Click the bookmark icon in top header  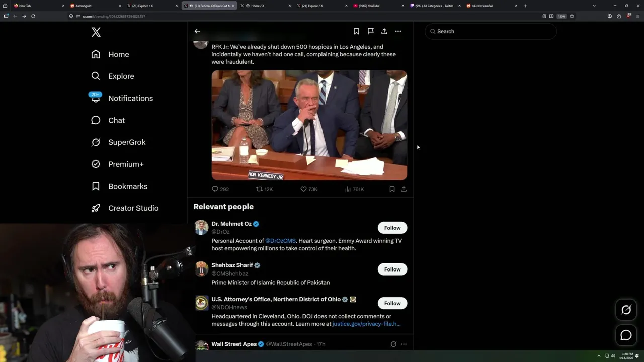tap(356, 31)
